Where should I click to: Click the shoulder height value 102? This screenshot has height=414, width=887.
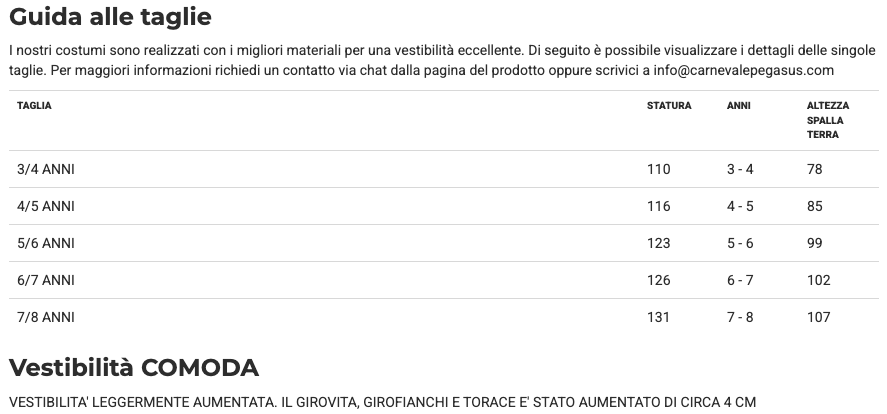coord(818,280)
